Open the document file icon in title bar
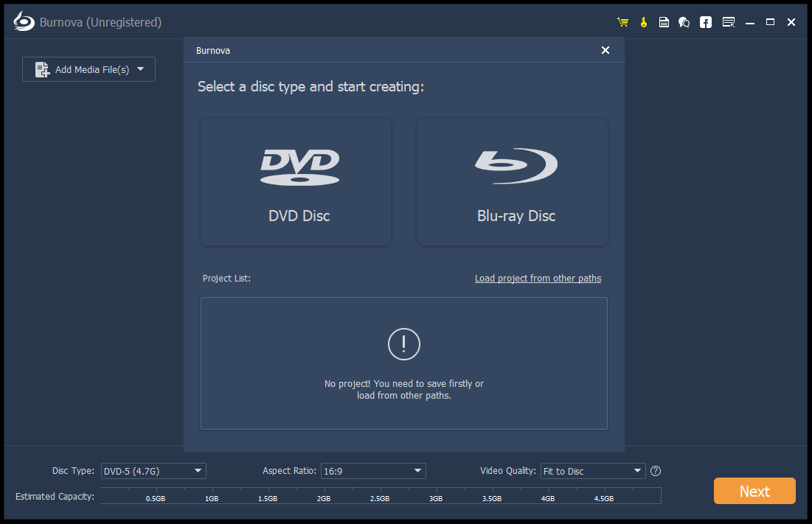 coord(664,22)
